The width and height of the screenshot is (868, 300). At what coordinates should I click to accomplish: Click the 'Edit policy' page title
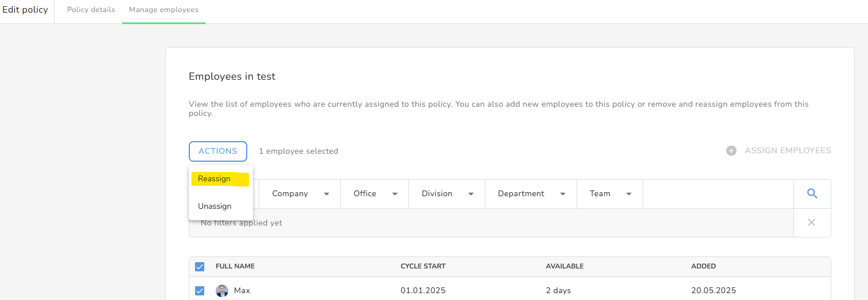point(25,10)
